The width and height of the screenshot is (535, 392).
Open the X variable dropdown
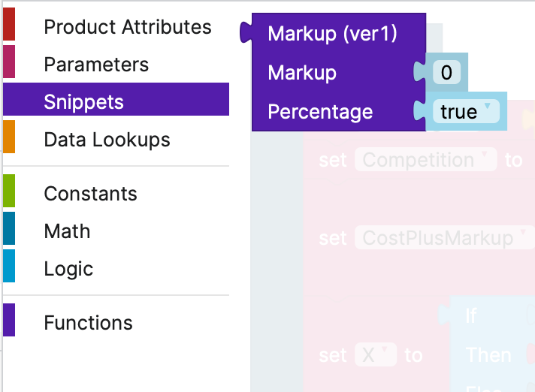[374, 355]
